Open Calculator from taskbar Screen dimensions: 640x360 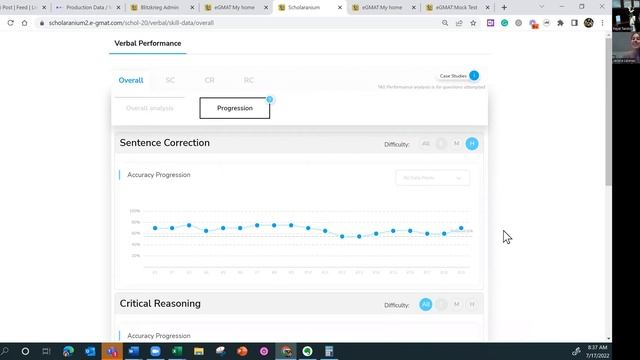(329, 351)
